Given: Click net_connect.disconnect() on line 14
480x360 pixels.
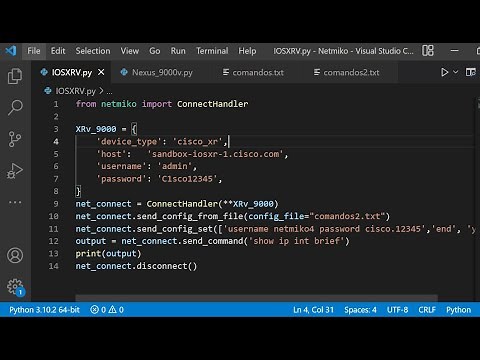Looking at the screenshot, I should click(136, 266).
